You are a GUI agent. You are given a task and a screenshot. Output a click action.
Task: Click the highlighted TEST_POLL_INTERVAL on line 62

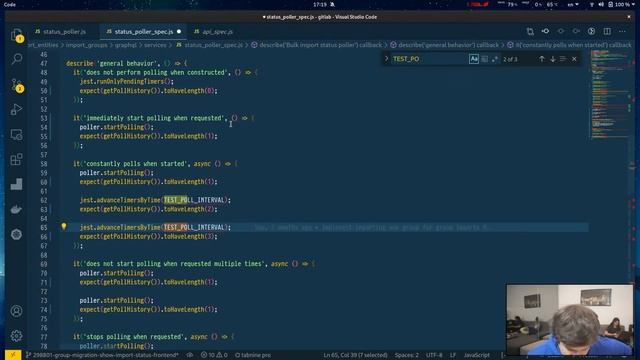(194, 200)
